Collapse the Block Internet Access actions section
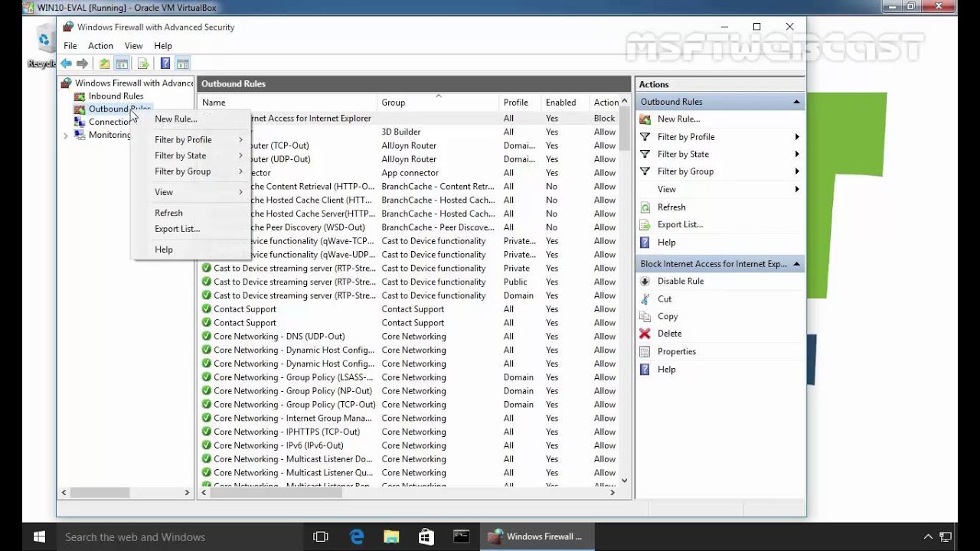Screen dimensions: 980x551 click(796, 264)
